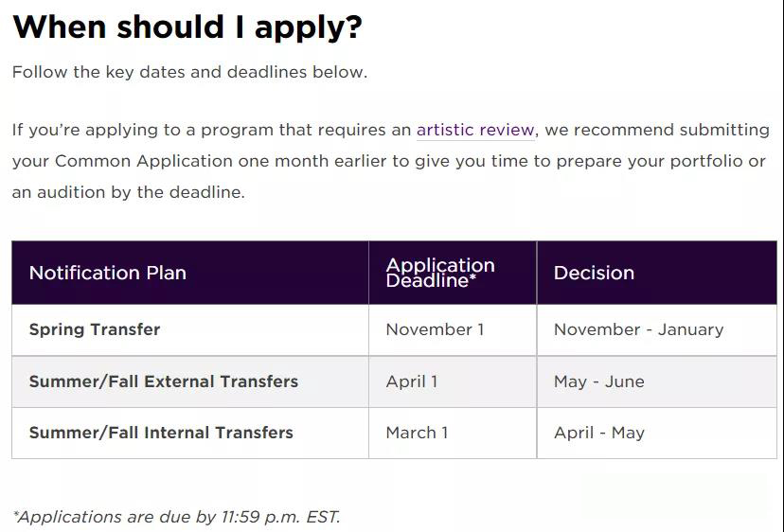Image resolution: width=784 pixels, height=532 pixels.
Task: Click the April 1 deadline cell
Action: (x=453, y=382)
